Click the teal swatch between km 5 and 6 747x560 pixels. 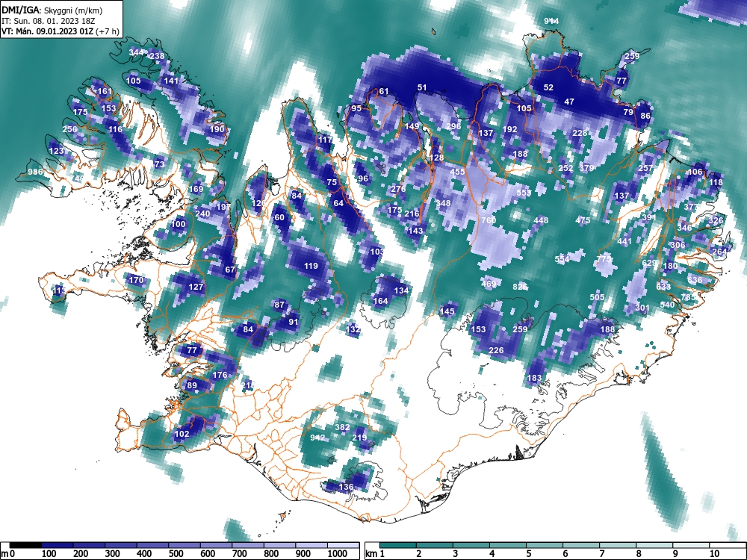(x=545, y=545)
